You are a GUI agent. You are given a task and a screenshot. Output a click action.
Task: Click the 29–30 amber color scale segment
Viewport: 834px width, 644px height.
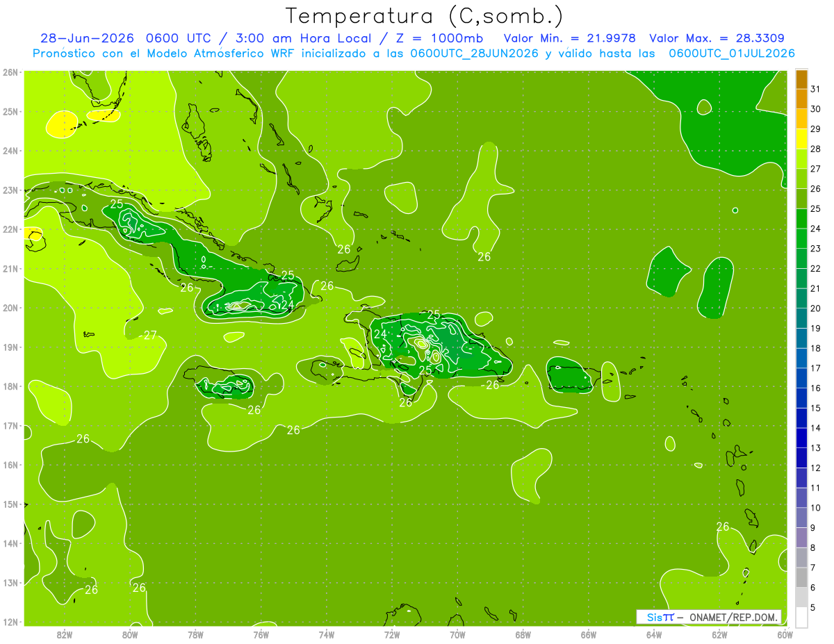[801, 119]
